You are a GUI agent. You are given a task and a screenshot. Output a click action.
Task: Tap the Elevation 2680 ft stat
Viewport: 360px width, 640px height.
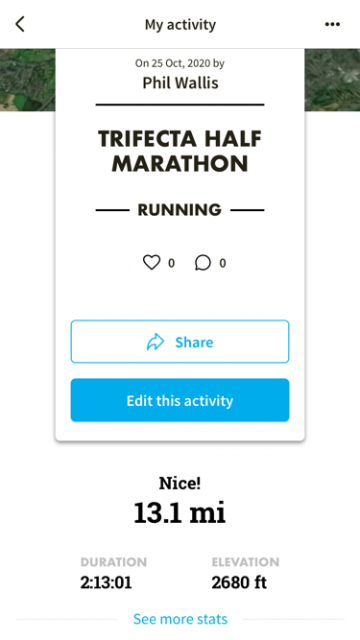(x=245, y=573)
